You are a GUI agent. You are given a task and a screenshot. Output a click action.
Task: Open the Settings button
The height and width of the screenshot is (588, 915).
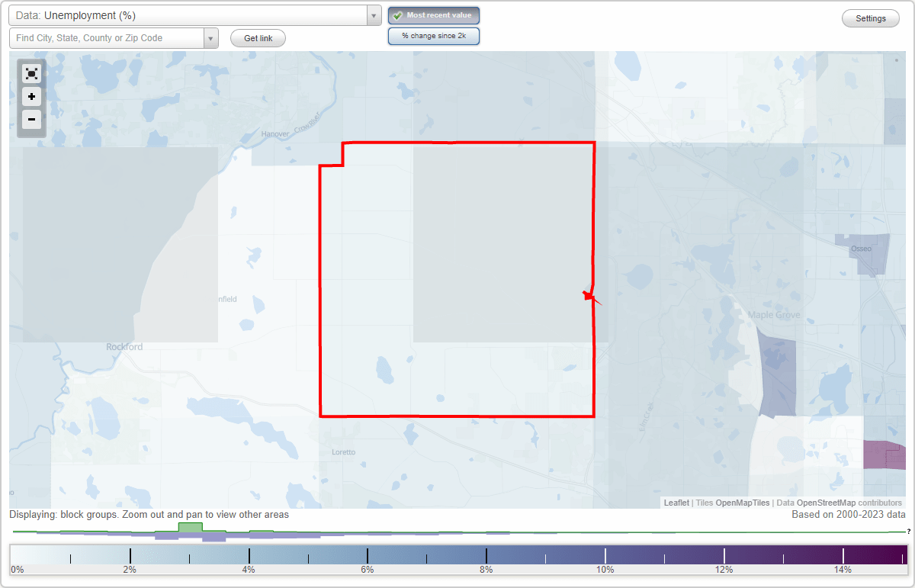(871, 19)
